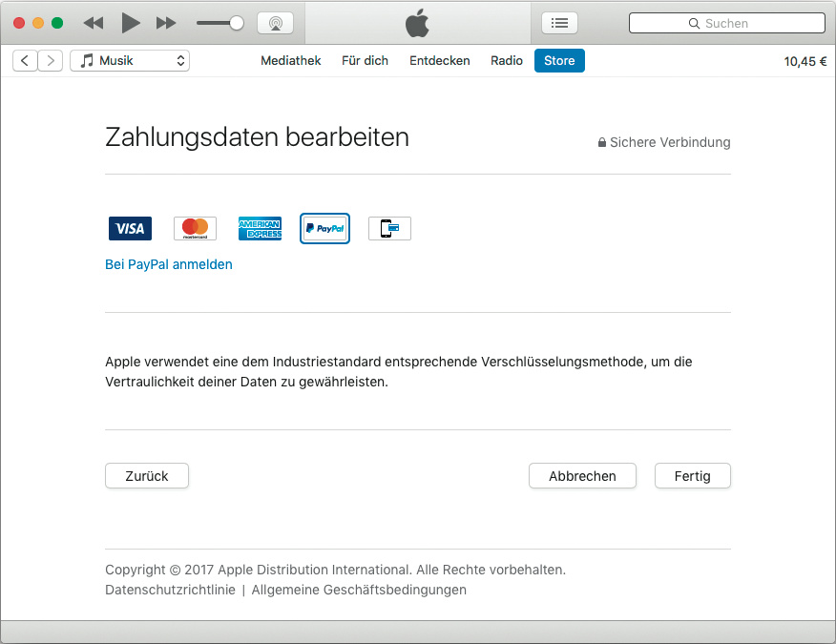Enter full screen with the green button

57,23
